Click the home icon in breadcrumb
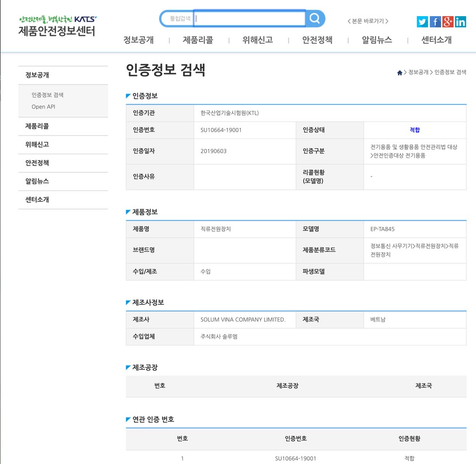Viewport: 476px width, 464px height. click(x=399, y=72)
